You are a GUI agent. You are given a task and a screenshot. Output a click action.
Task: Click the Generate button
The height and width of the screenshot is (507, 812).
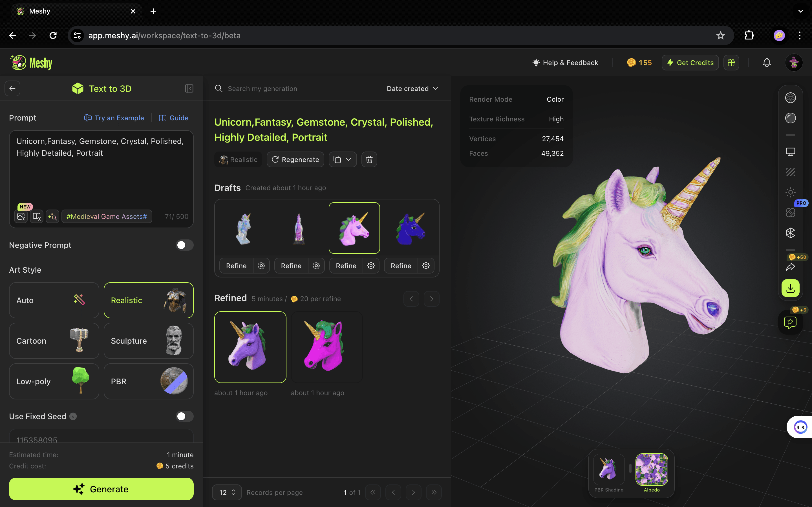(x=101, y=489)
